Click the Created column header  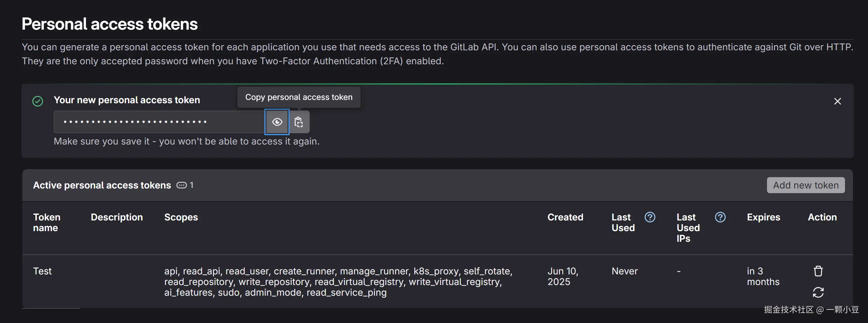pyautogui.click(x=565, y=217)
